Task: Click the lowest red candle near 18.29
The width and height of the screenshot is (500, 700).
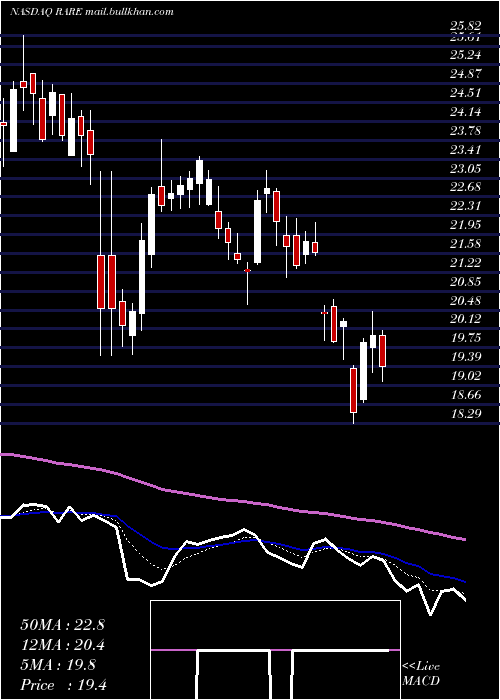Action: click(354, 390)
